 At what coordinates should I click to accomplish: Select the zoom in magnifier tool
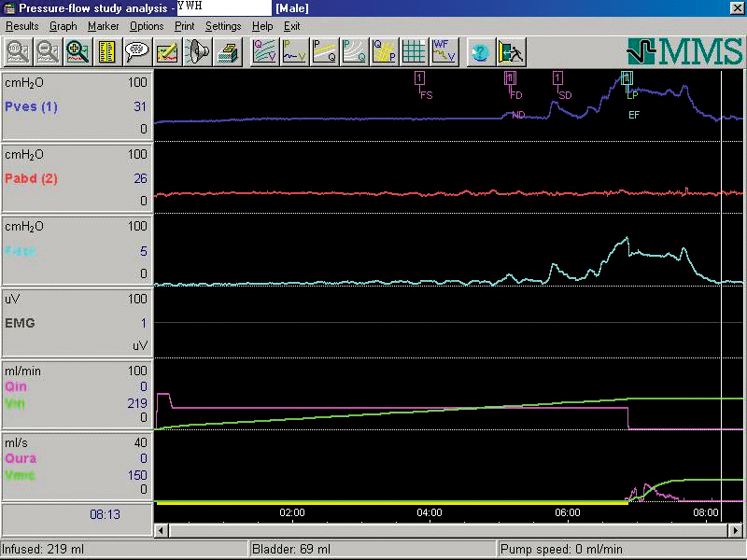(78, 51)
